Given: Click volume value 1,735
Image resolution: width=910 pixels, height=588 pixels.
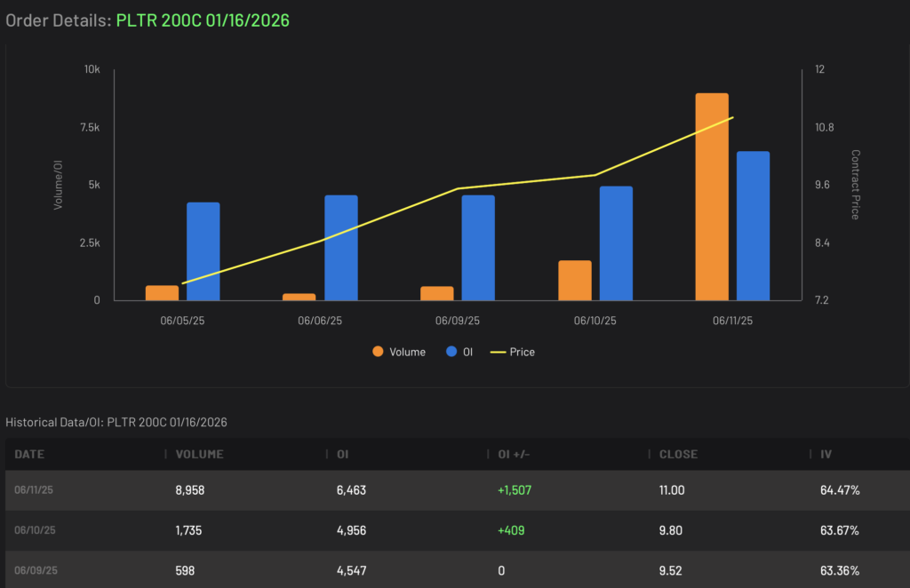Looking at the screenshot, I should point(188,530).
